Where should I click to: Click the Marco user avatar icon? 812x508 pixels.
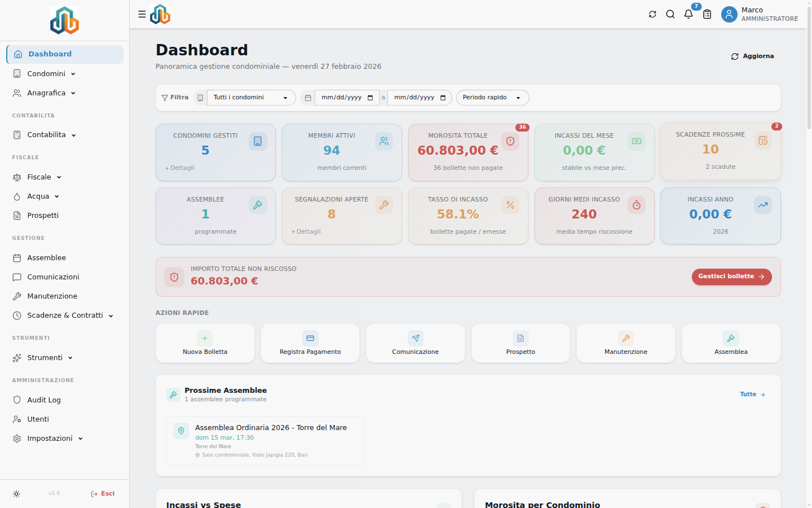coord(729,14)
